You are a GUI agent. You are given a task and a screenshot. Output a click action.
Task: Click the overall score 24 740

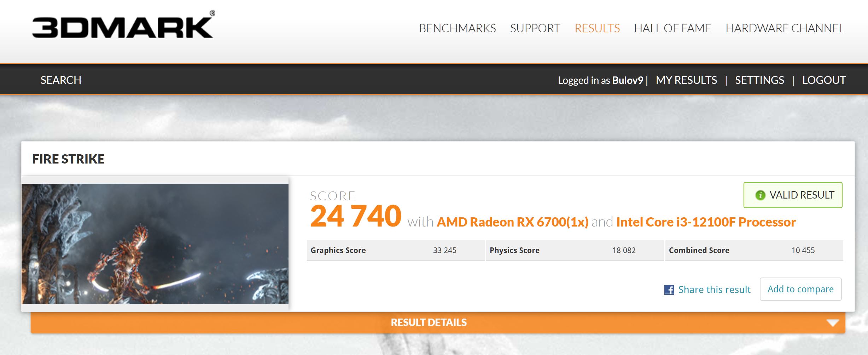(x=355, y=216)
